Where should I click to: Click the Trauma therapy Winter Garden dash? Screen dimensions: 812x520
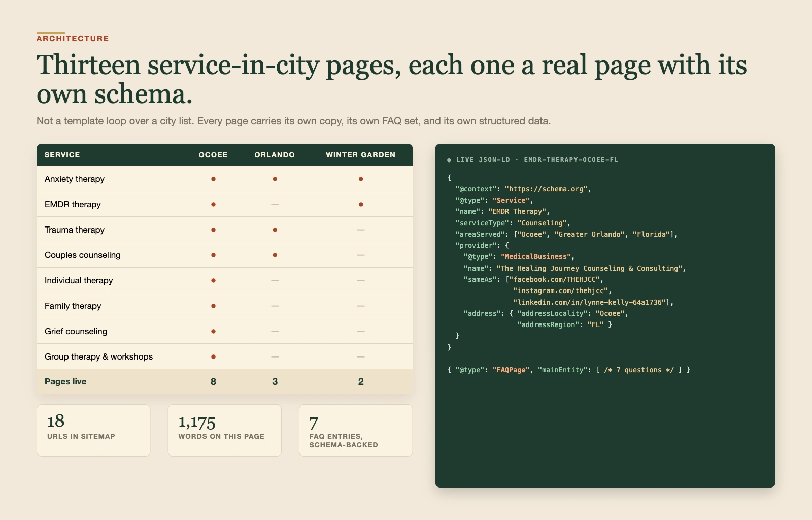coord(361,230)
